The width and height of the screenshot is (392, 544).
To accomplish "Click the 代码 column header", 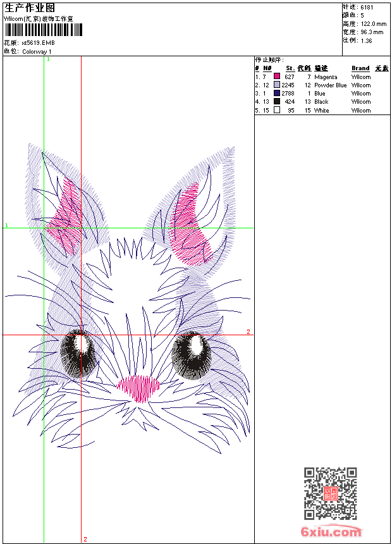I will coord(304,68).
